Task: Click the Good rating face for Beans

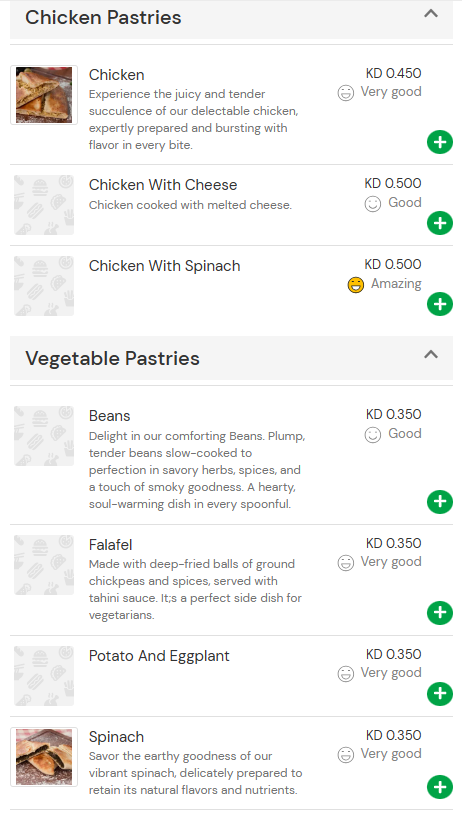Action: pos(372,434)
